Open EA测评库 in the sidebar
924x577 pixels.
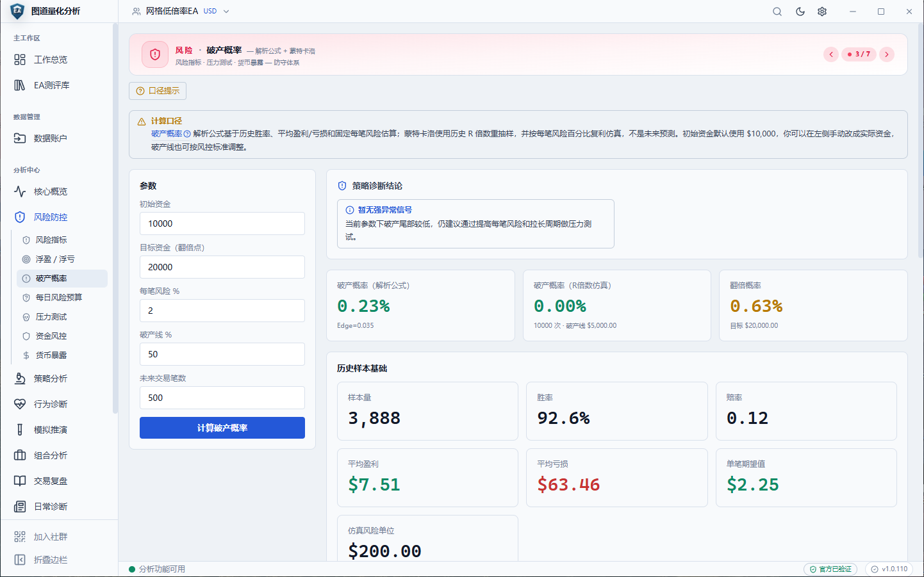tap(60, 85)
